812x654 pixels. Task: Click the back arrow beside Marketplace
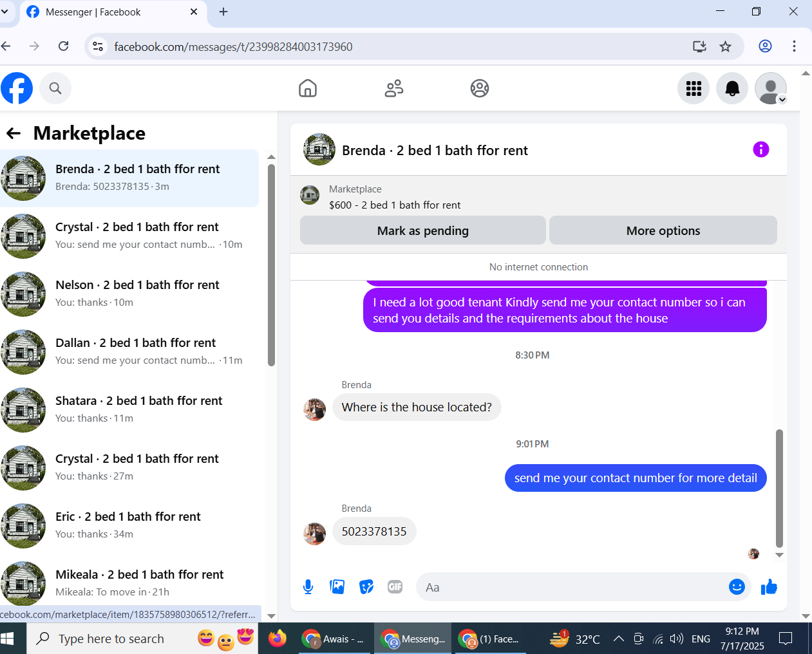pos(14,133)
